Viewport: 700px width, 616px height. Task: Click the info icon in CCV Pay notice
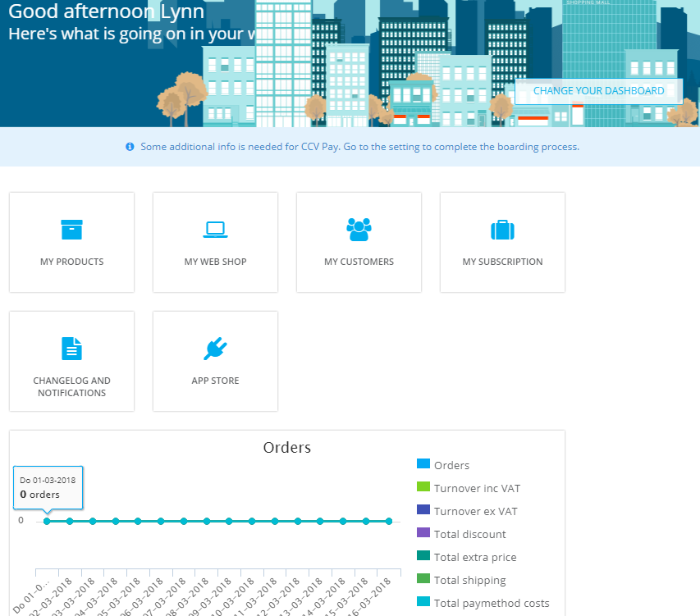(x=130, y=147)
